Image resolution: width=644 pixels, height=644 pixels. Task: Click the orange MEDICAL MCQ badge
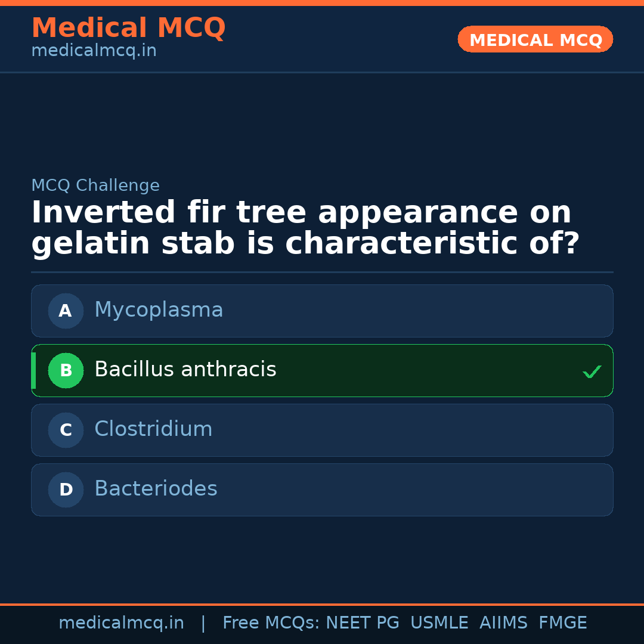(x=535, y=40)
